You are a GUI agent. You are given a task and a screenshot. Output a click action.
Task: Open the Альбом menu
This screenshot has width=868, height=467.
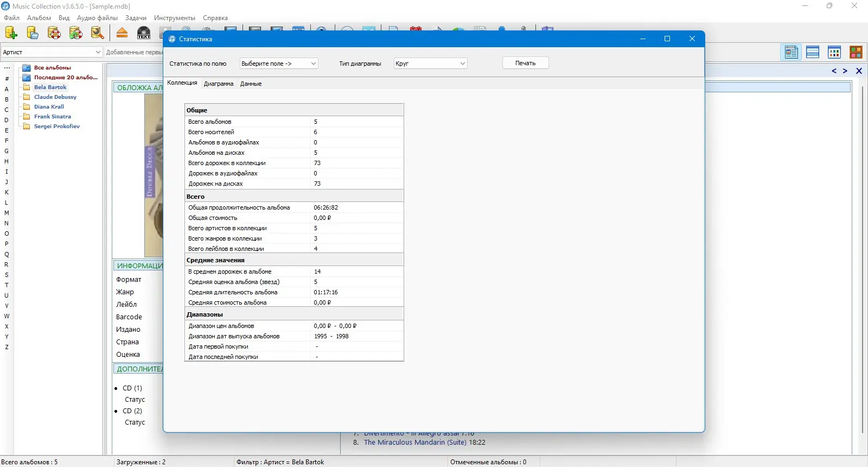click(x=39, y=18)
